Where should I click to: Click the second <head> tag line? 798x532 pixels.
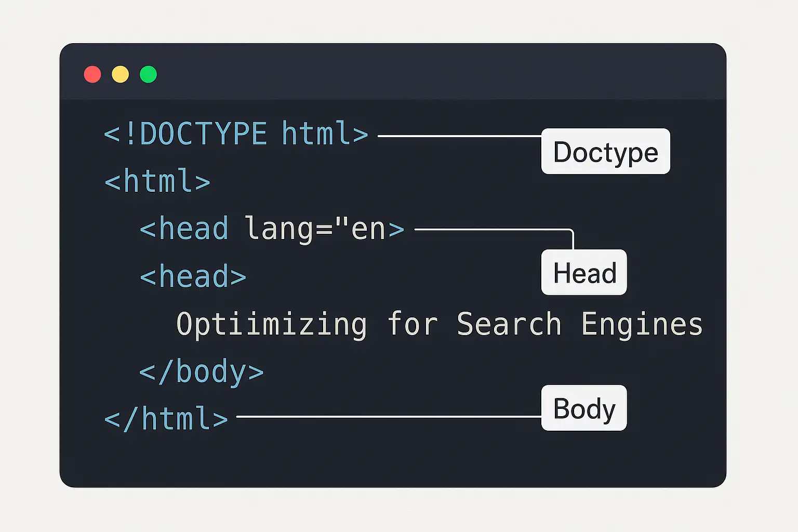click(x=193, y=276)
